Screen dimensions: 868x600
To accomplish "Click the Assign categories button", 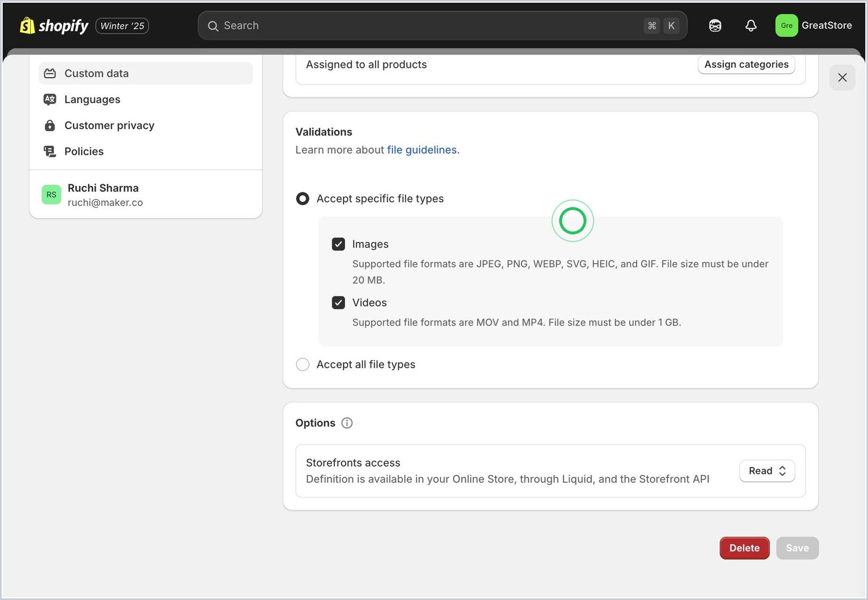I will pyautogui.click(x=746, y=64).
